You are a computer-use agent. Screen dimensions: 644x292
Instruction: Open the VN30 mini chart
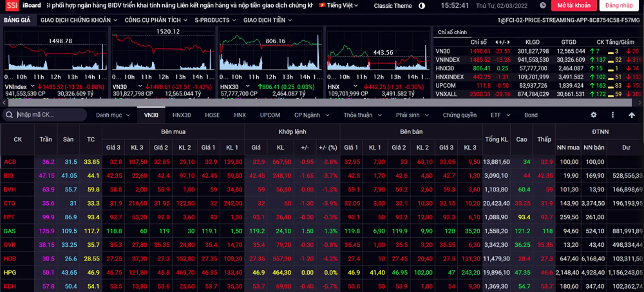click(x=163, y=50)
